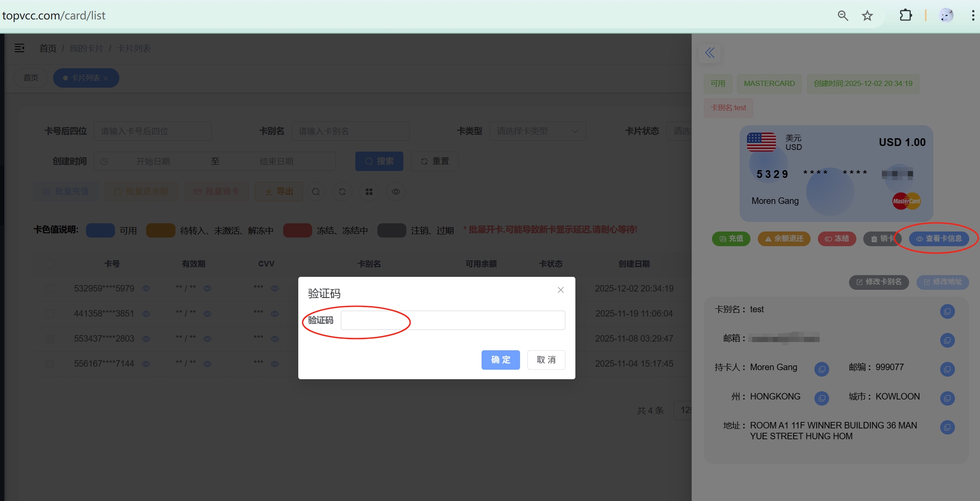Switch to the 首页 tab

coord(31,78)
